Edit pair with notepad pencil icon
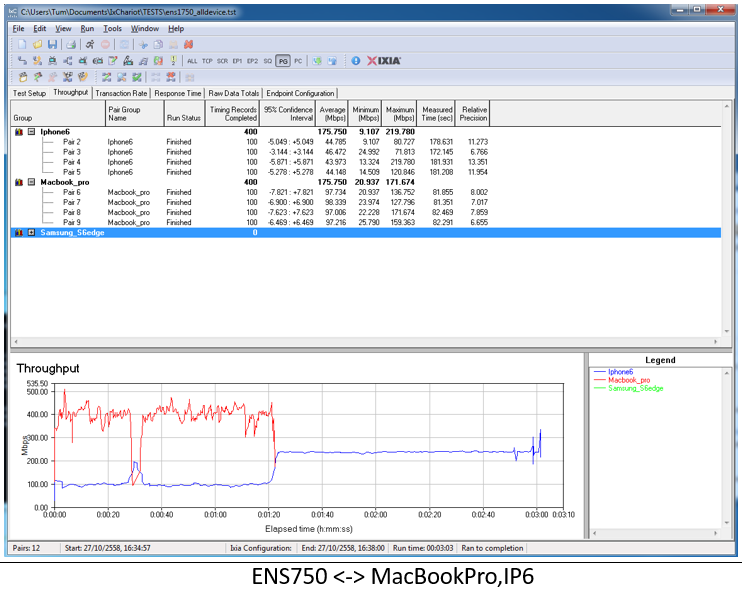Screen dimensions: 742x592 pyautogui.click(x=113, y=61)
